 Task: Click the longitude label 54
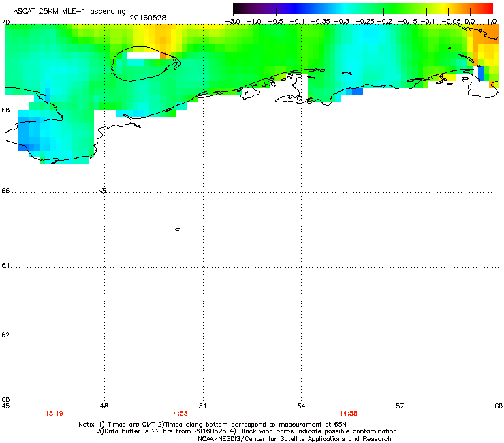coord(301,406)
